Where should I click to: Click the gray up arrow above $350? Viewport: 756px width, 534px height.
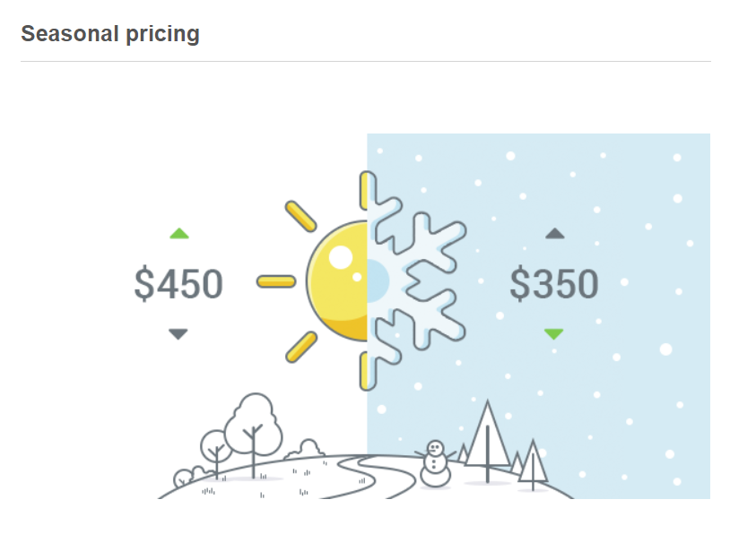coord(555,234)
